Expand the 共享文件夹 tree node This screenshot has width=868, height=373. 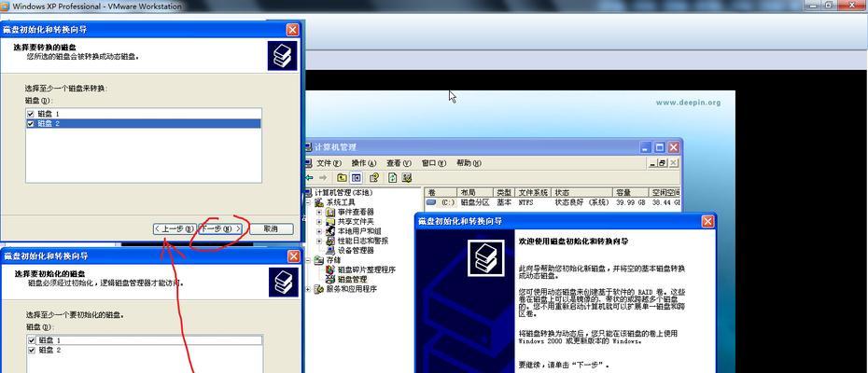click(x=319, y=222)
